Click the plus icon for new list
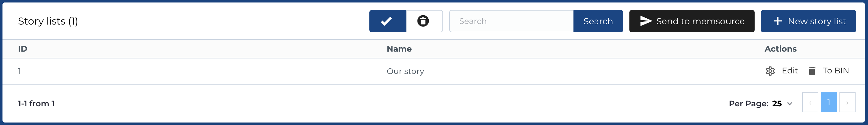 (x=778, y=21)
